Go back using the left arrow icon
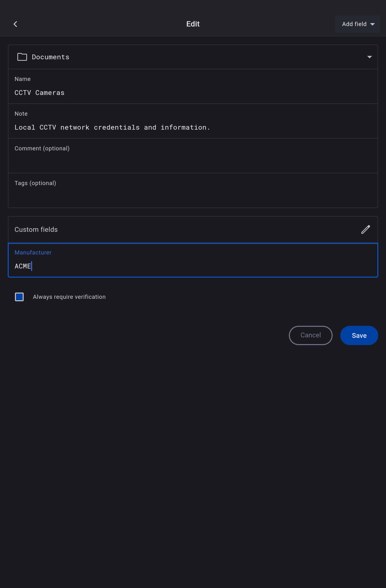The image size is (386, 588). point(15,24)
